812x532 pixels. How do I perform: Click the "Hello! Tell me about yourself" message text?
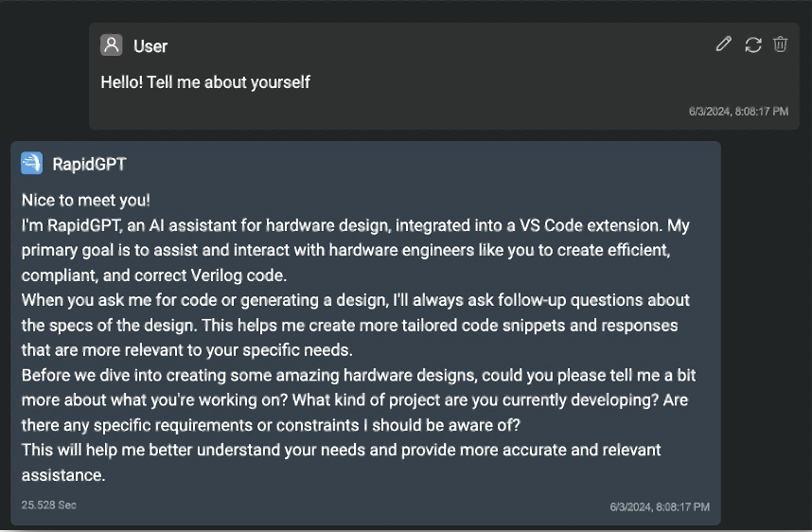coord(205,81)
